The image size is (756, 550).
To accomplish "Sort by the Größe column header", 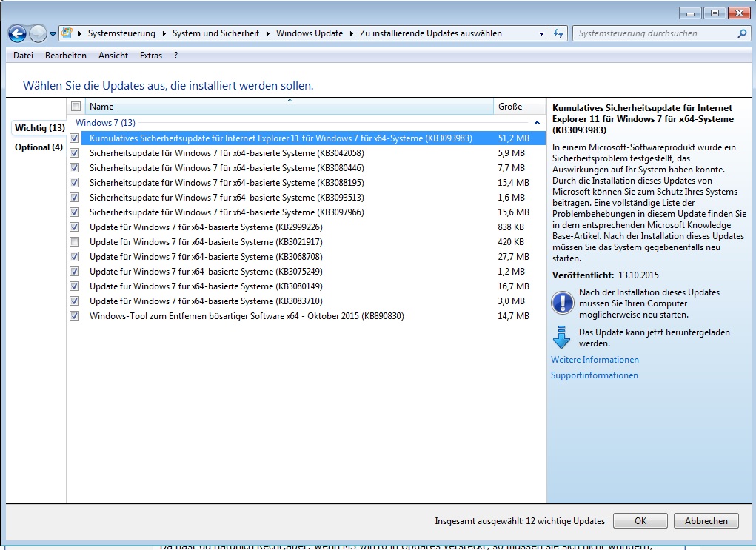I will click(x=519, y=107).
